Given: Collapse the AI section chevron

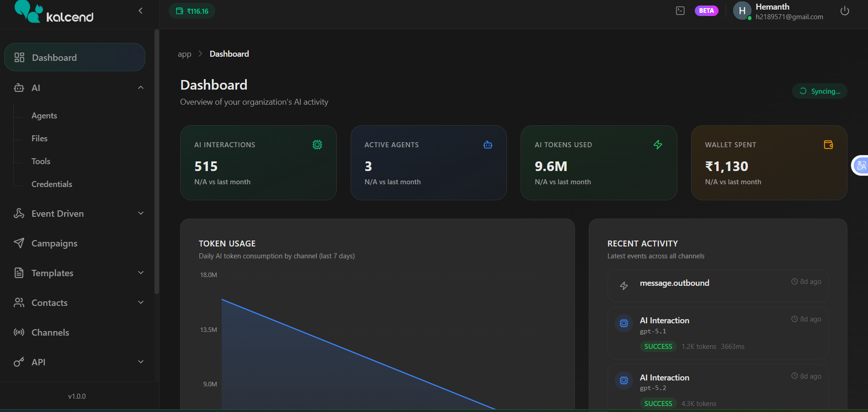Looking at the screenshot, I should pyautogui.click(x=141, y=87).
